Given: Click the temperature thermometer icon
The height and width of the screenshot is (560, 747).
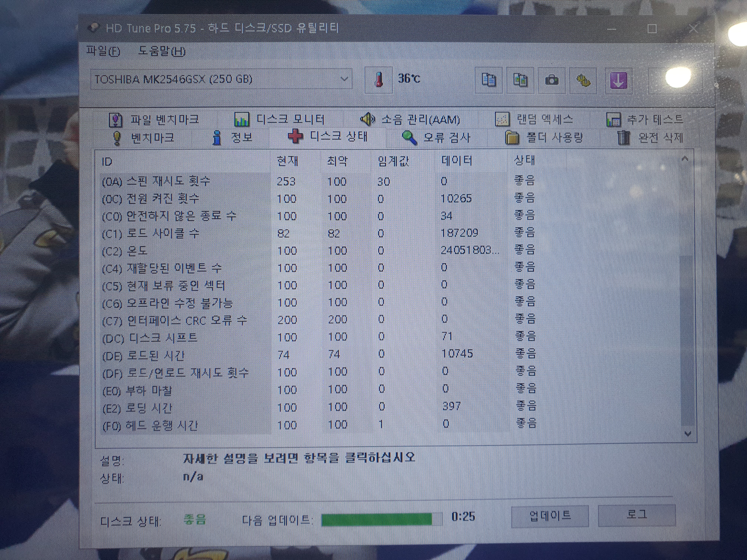Looking at the screenshot, I should coord(379,80).
